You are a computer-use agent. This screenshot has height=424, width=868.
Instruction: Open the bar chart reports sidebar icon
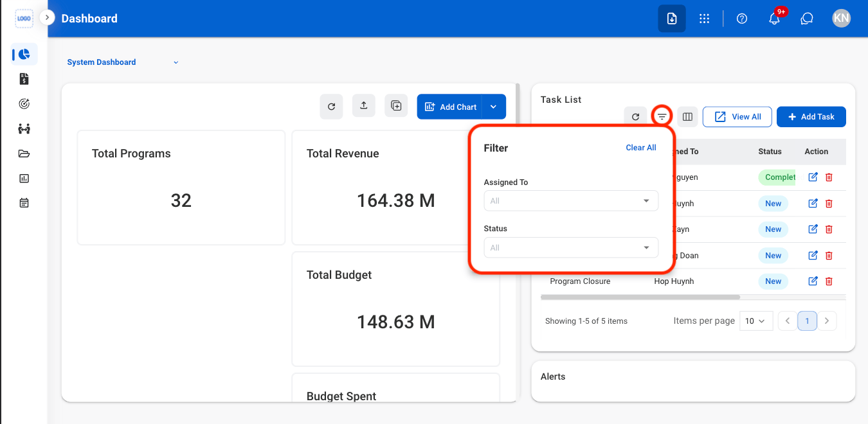[24, 179]
